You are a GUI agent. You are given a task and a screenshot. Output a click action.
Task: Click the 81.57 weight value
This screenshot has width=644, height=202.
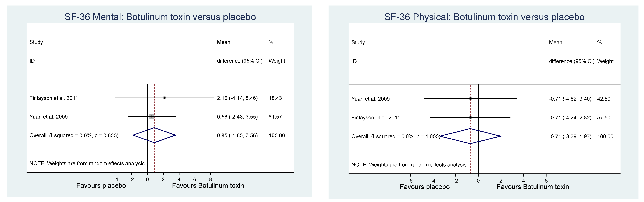click(275, 117)
